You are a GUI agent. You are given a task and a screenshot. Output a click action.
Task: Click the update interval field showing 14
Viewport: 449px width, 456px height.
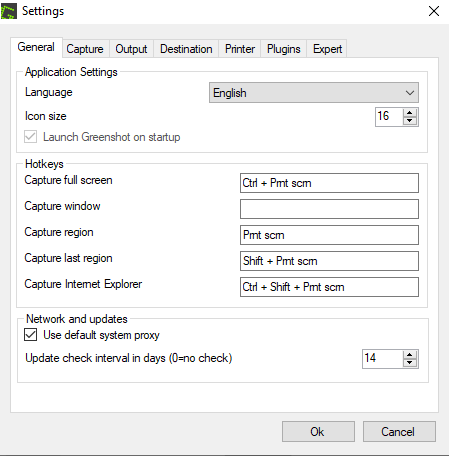pos(383,359)
